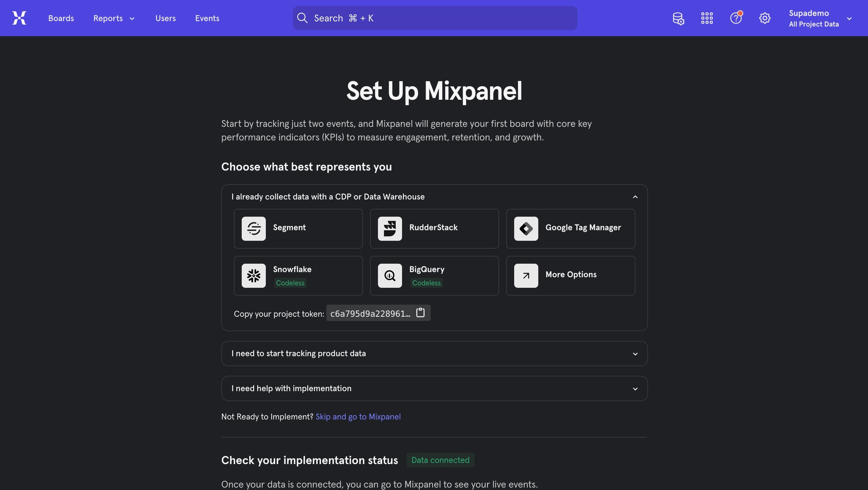Open the Reports menu
The image size is (868, 490).
(114, 18)
